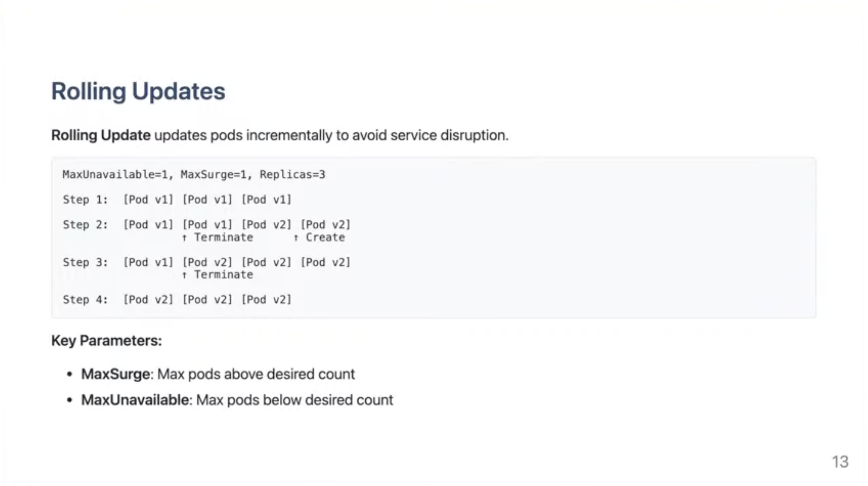Click the "Key Parameters:" heading
Viewport: 868px width, 486px height.
(107, 340)
